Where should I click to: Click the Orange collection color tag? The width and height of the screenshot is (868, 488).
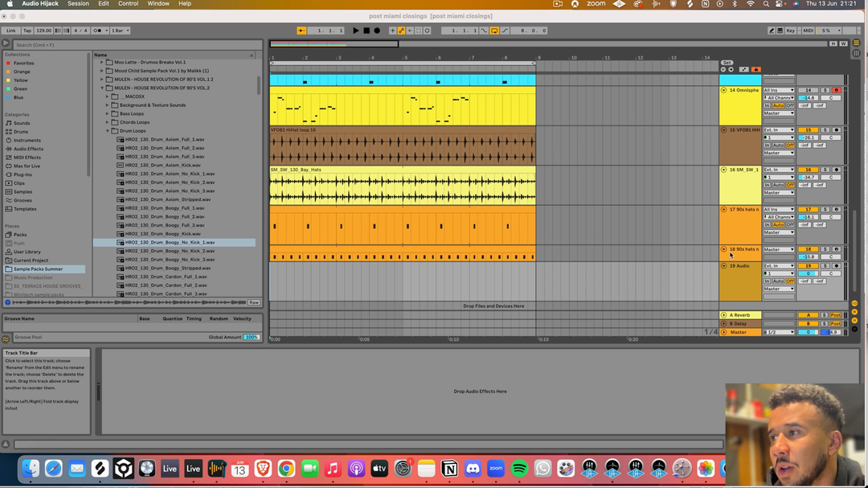coord(22,72)
